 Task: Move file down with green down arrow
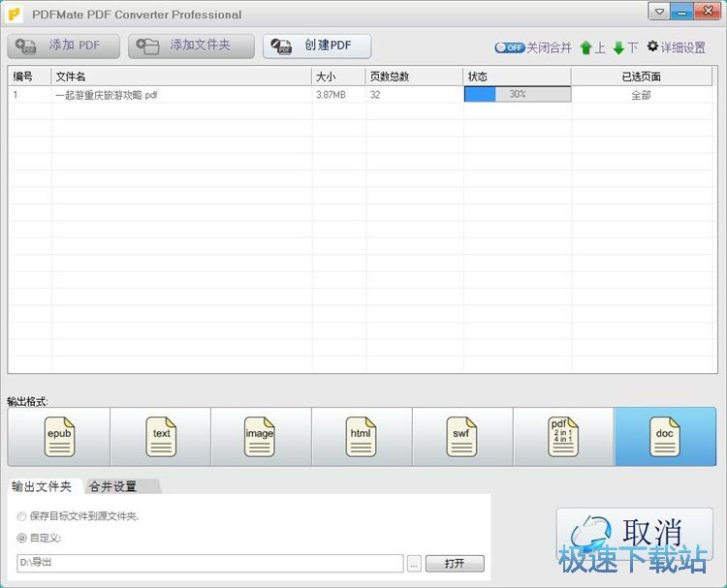[x=618, y=47]
